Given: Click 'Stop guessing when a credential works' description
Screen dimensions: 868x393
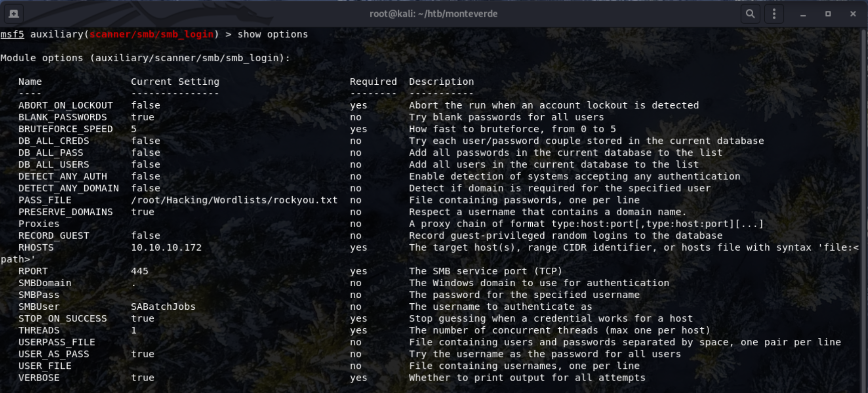Looking at the screenshot, I should (551, 318).
